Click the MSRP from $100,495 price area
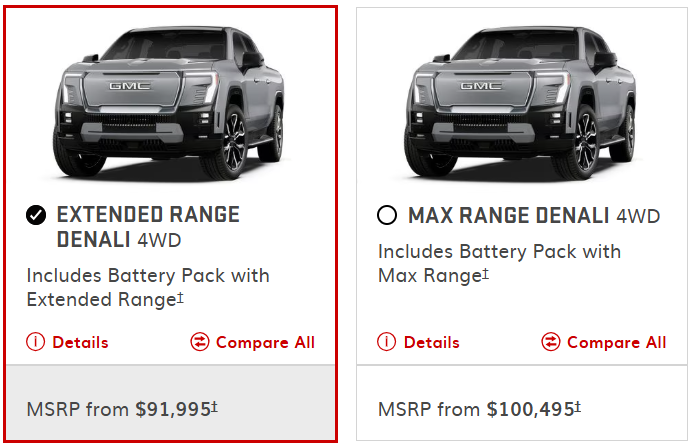The image size is (691, 445). (x=476, y=409)
